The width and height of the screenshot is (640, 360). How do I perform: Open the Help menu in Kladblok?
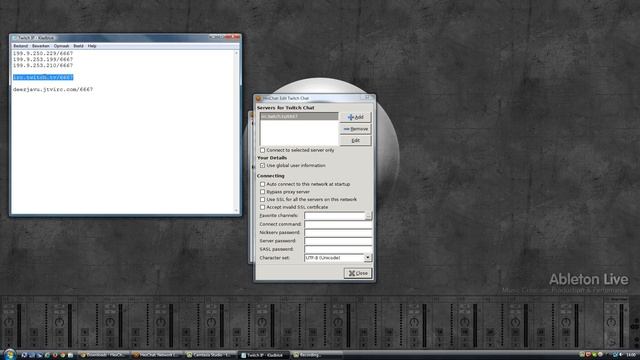[92, 46]
